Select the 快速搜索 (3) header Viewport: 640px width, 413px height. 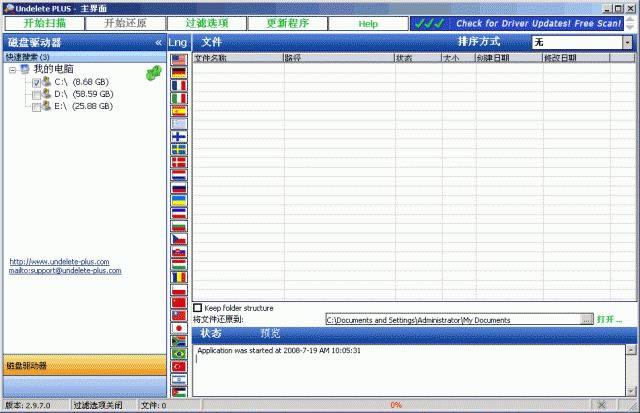85,57
